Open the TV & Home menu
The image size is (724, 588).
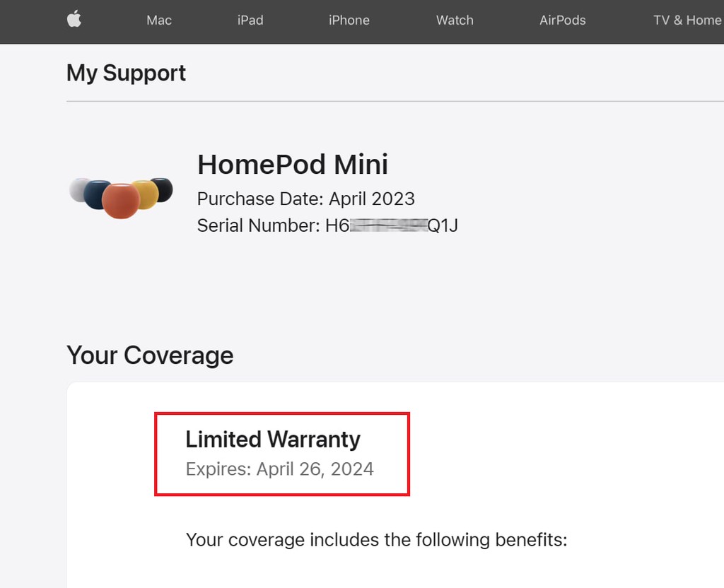(x=687, y=20)
